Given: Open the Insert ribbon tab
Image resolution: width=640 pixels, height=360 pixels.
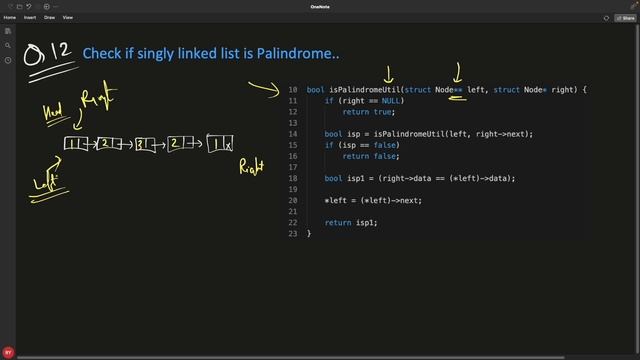Looking at the screenshot, I should pos(30,18).
